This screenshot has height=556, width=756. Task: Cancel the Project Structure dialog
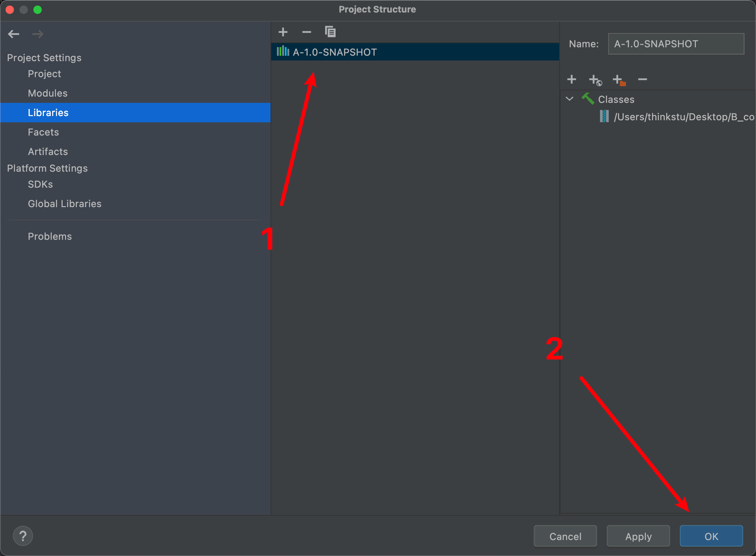(565, 536)
